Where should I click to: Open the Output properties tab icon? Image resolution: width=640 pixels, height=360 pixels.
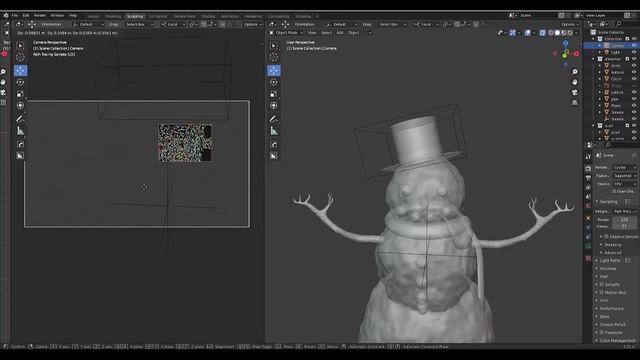pyautogui.click(x=588, y=178)
